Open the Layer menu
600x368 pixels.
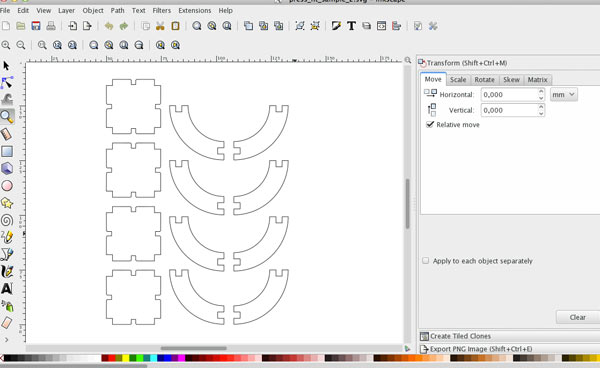pos(66,10)
